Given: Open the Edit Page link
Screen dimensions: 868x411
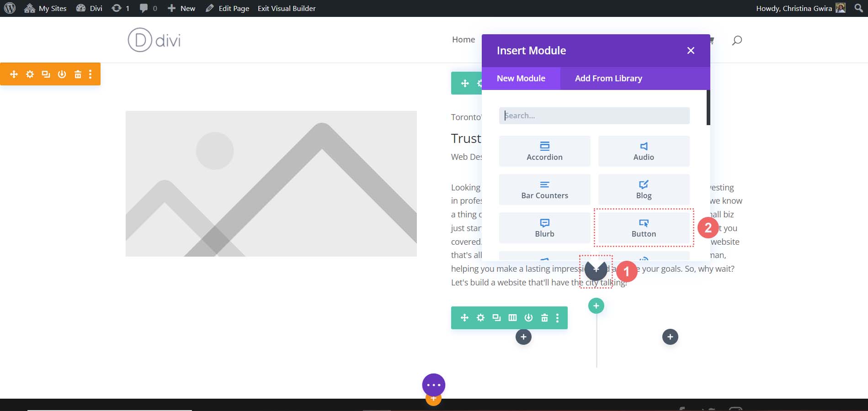Looking at the screenshot, I should 233,8.
